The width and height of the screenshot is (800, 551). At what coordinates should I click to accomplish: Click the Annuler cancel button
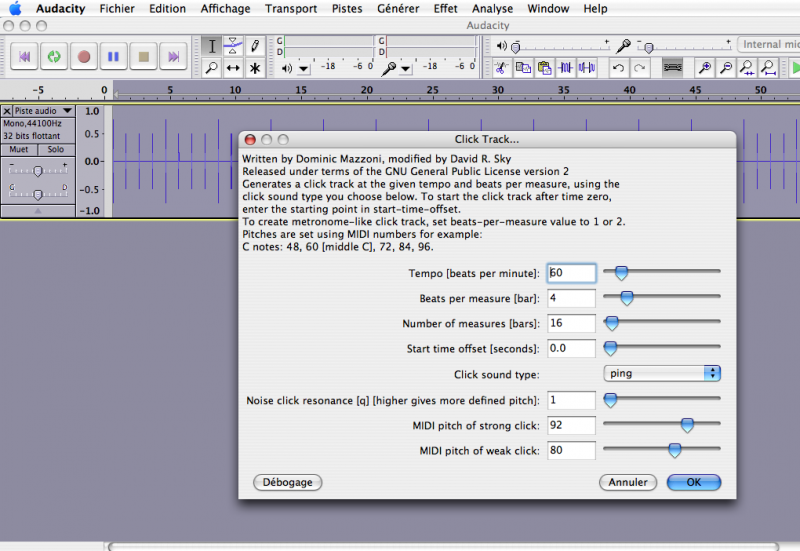pos(628,482)
